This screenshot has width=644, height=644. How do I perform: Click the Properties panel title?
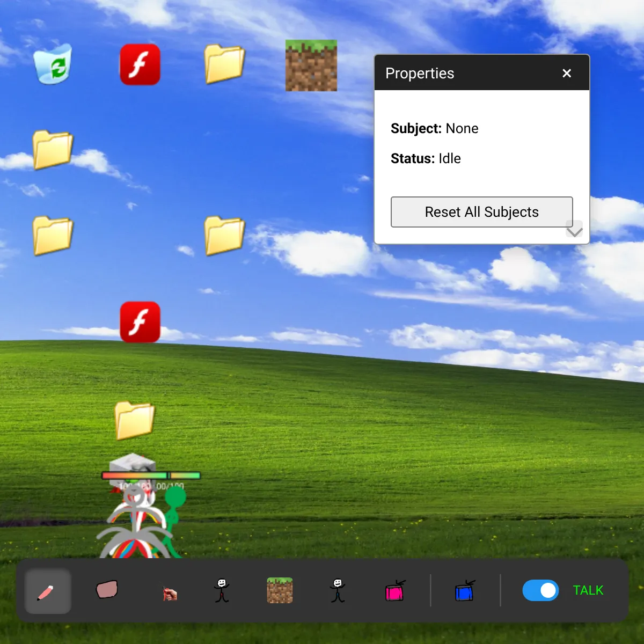click(420, 73)
